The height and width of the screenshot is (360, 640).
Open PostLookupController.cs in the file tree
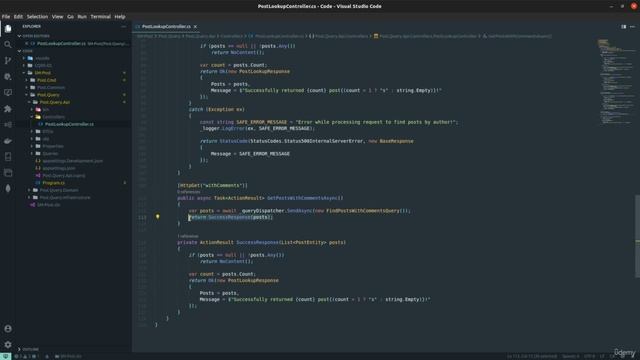[x=69, y=124]
